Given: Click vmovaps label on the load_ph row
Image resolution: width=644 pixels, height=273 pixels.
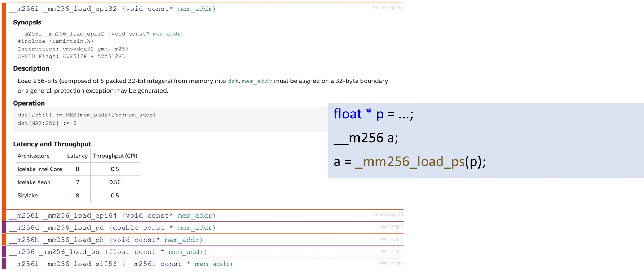Looking at the screenshot, I should (x=391, y=239).
